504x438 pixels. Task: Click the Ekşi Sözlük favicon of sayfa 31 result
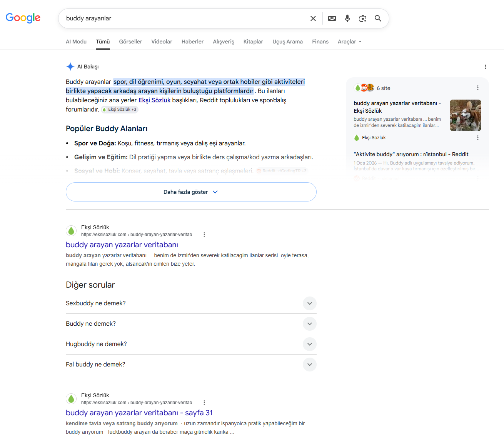pos(71,399)
